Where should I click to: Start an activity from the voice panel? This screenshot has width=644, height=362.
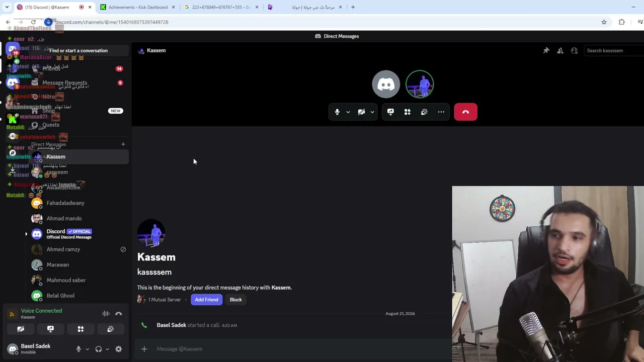click(x=80, y=329)
